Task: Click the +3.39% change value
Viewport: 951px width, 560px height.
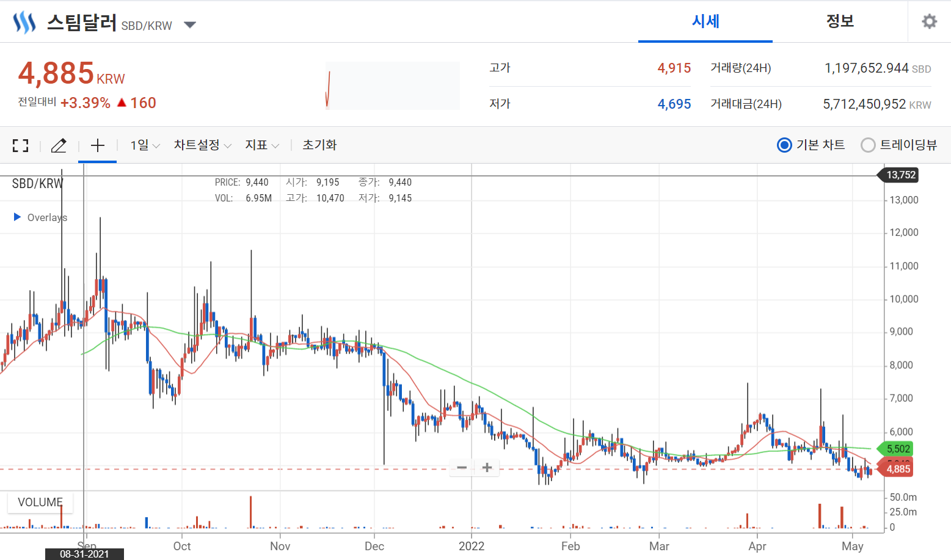Action: tap(86, 103)
